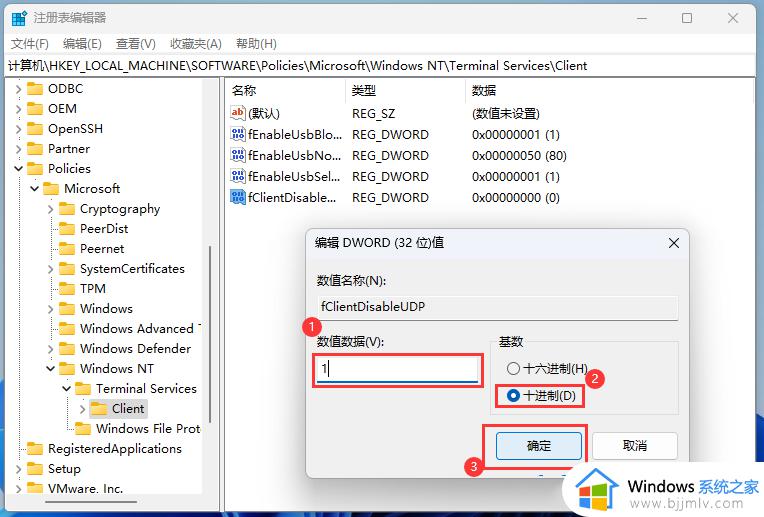Click the REG_SZ type cell
This screenshot has height=517, width=764.
click(373, 114)
